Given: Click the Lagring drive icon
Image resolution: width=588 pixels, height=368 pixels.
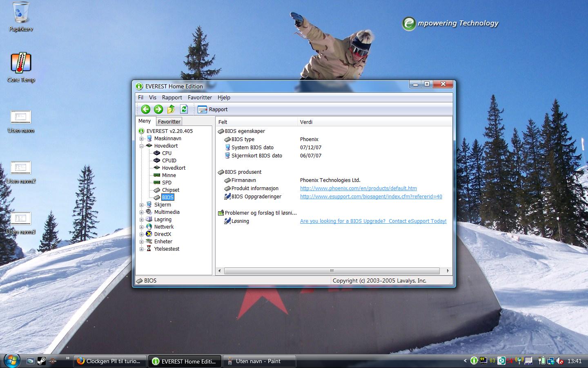Looking at the screenshot, I should [149, 219].
